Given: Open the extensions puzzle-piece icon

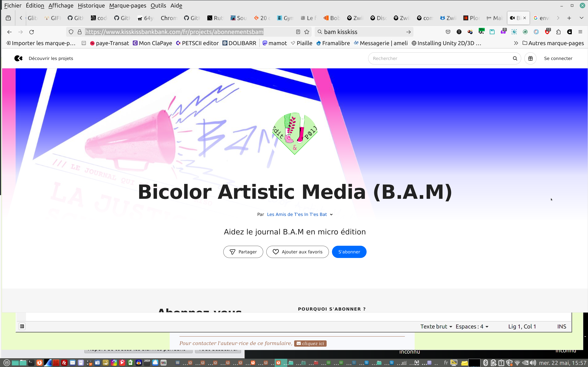Looking at the screenshot, I should tap(558, 32).
